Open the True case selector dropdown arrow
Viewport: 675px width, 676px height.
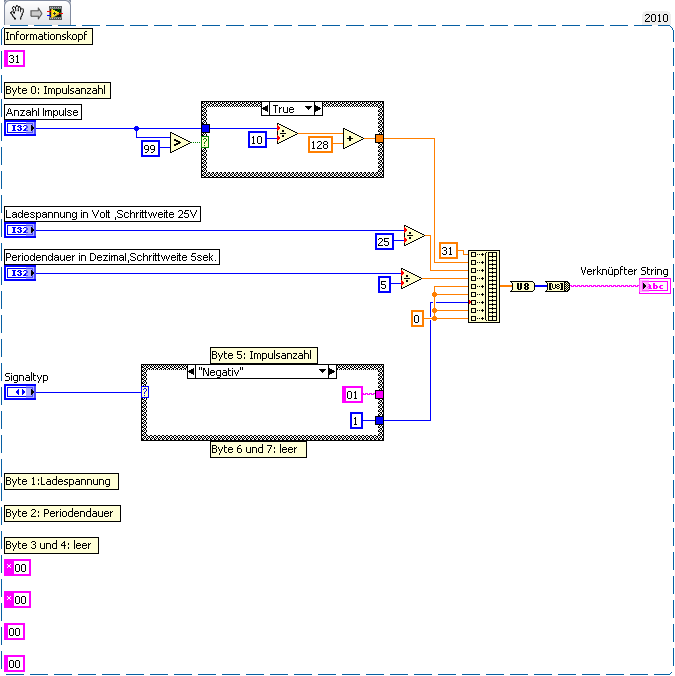[x=308, y=108]
